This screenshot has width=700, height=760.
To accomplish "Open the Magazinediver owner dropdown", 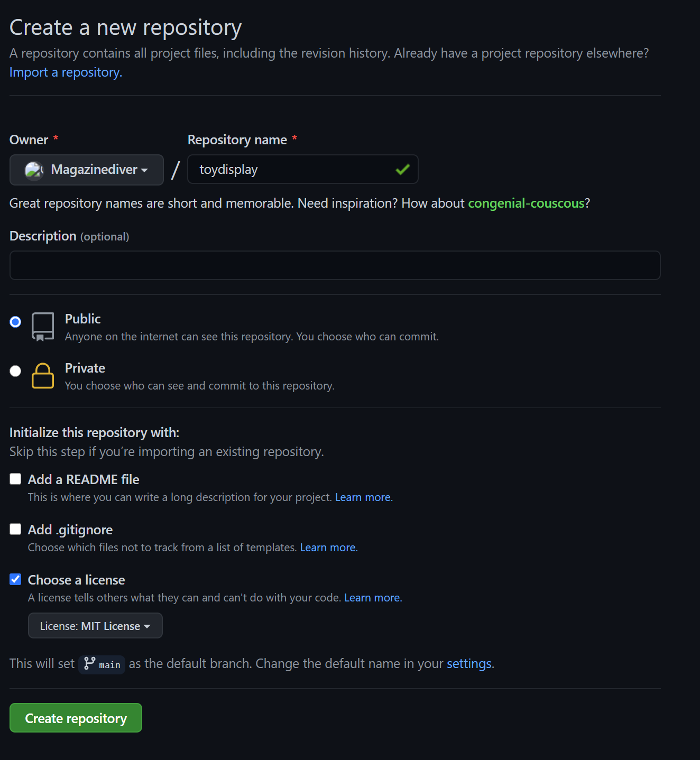I will point(87,170).
